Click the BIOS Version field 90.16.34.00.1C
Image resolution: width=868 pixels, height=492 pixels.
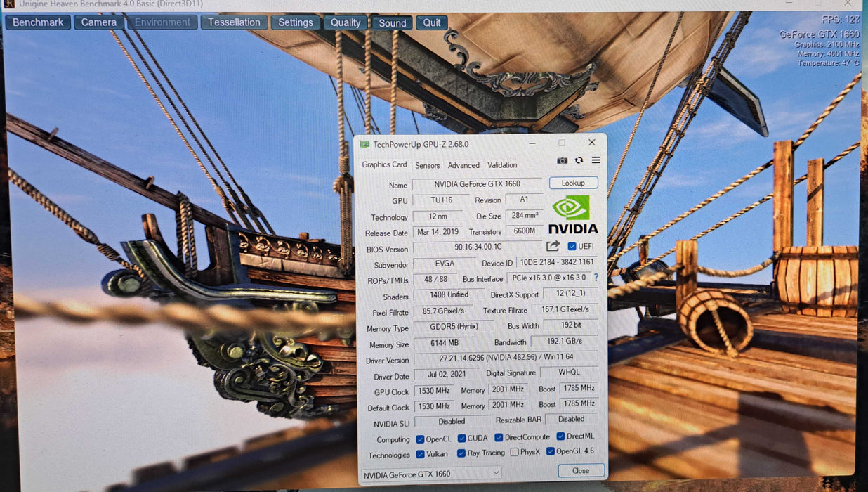(478, 247)
